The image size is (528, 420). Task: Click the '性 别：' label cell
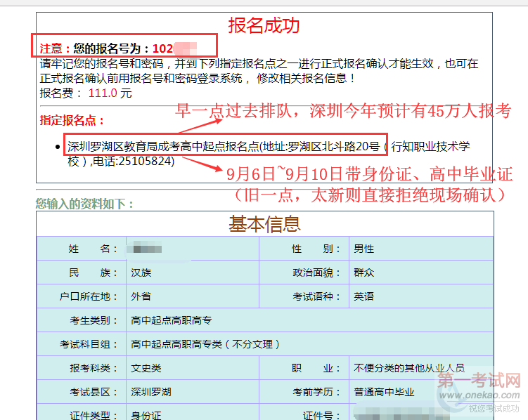tap(304, 249)
